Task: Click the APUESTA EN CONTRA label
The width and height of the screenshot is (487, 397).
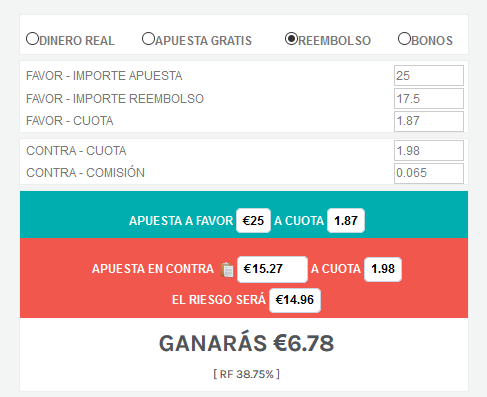Action: [153, 269]
